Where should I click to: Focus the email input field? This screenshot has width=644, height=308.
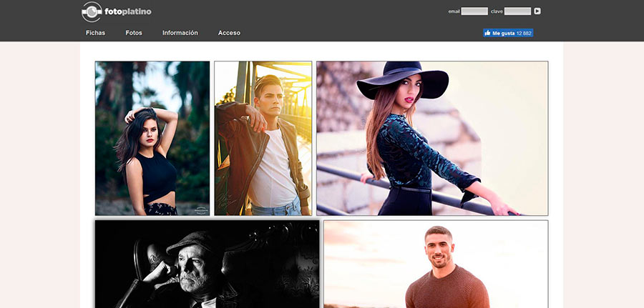coord(474,11)
